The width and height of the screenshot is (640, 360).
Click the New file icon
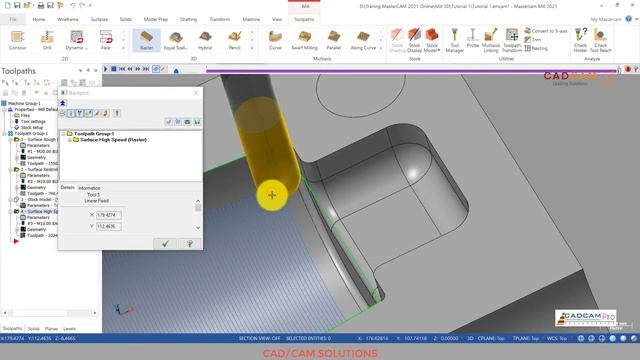7,6
